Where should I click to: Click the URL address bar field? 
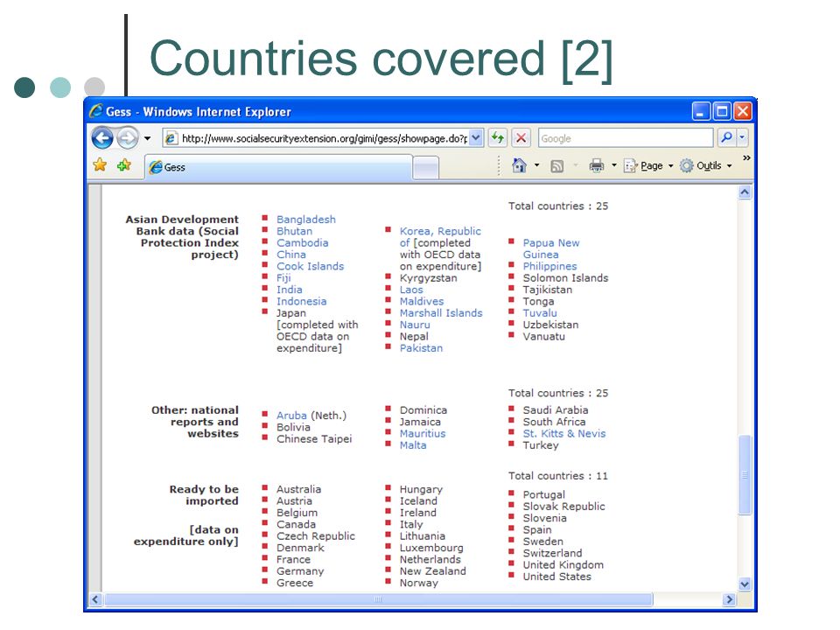316,138
